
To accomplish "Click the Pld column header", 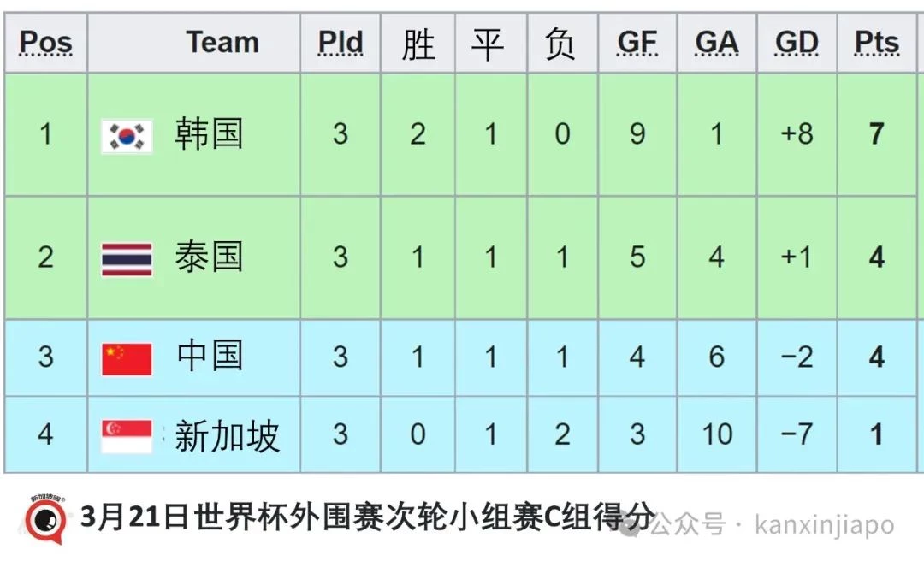I will tap(341, 43).
